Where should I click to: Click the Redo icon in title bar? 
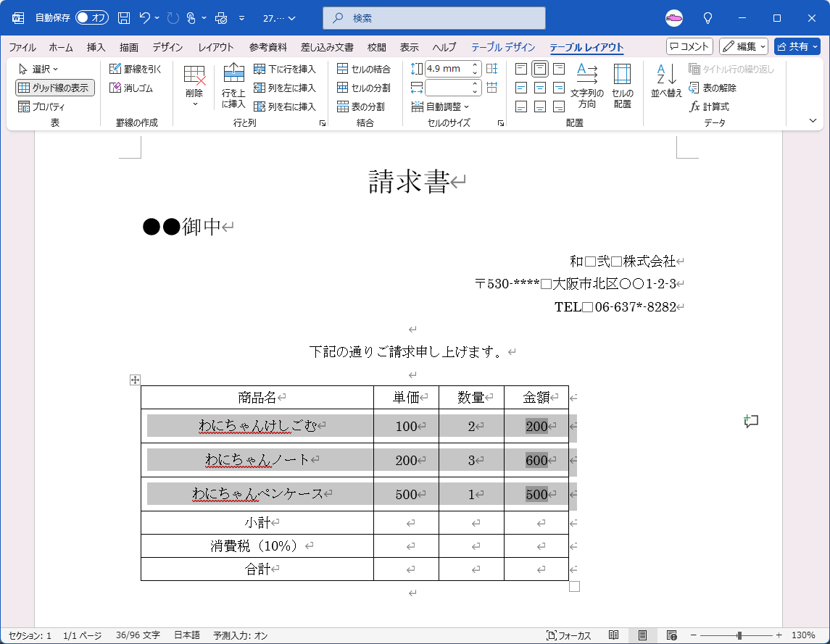tap(173, 18)
